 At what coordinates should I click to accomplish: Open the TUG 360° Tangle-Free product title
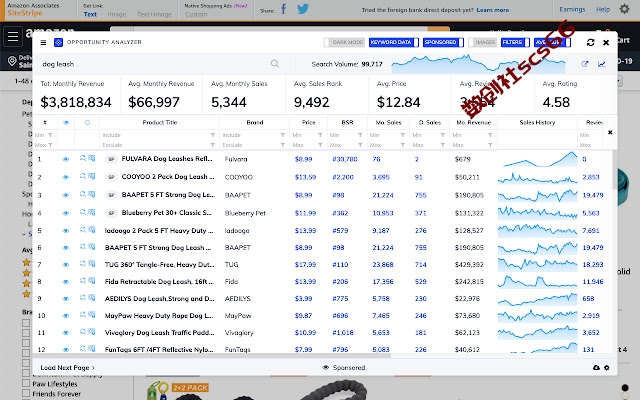pos(159,264)
